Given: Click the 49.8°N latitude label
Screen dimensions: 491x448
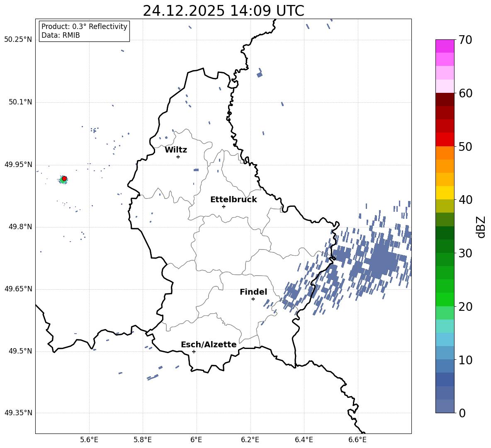Looking at the screenshot, I should [x=20, y=227].
